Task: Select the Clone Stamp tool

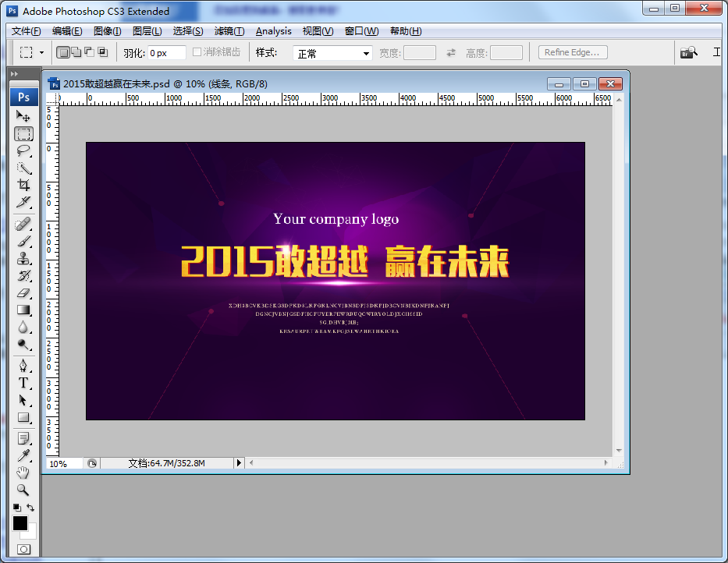Action: pos(23,259)
